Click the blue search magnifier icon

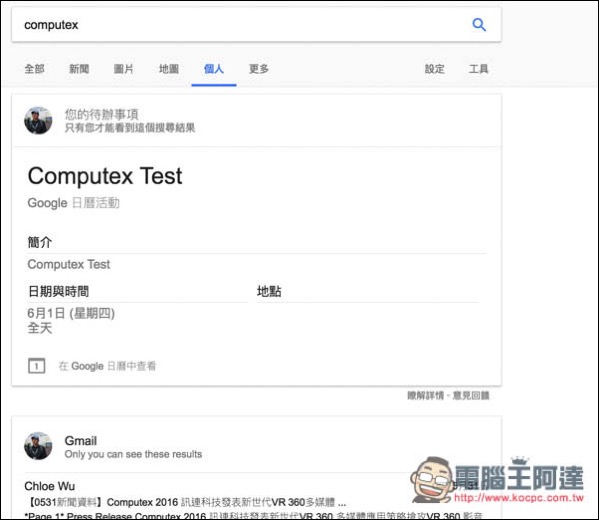(479, 25)
